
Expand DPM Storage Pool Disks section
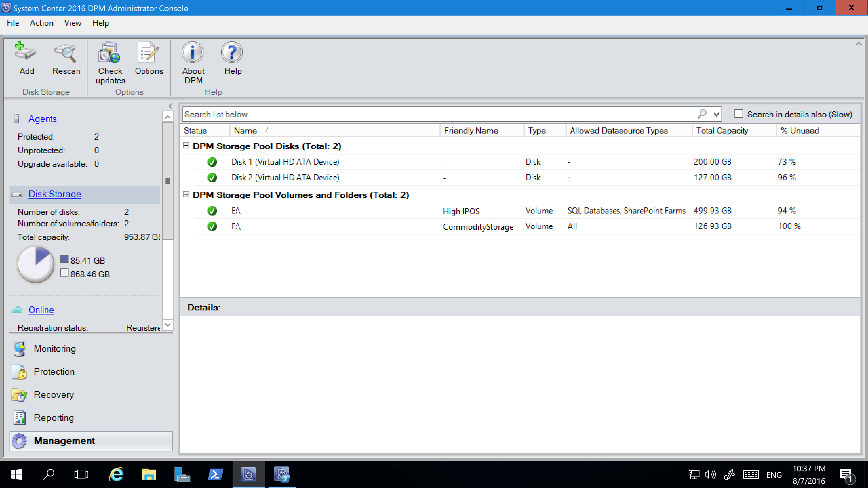186,146
